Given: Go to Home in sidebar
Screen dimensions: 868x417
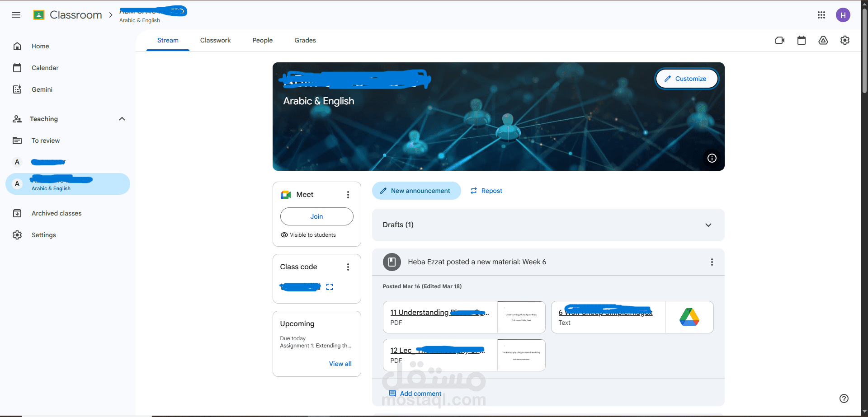Looking at the screenshot, I should coord(68,46).
